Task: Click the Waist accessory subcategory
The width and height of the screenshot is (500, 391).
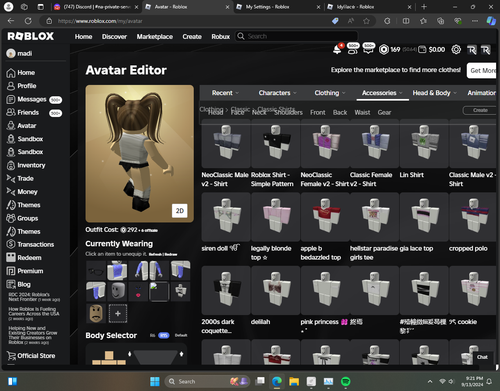Action: click(362, 113)
